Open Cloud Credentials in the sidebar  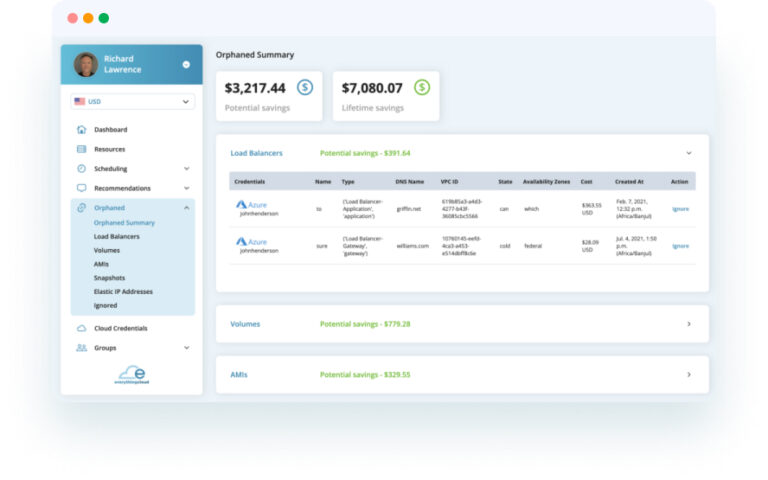[120, 328]
